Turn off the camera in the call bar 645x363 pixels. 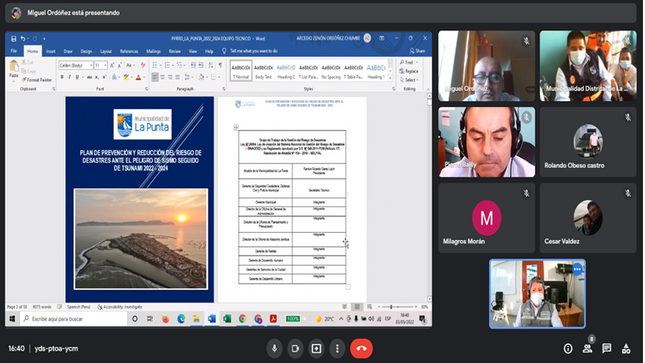coord(295,349)
